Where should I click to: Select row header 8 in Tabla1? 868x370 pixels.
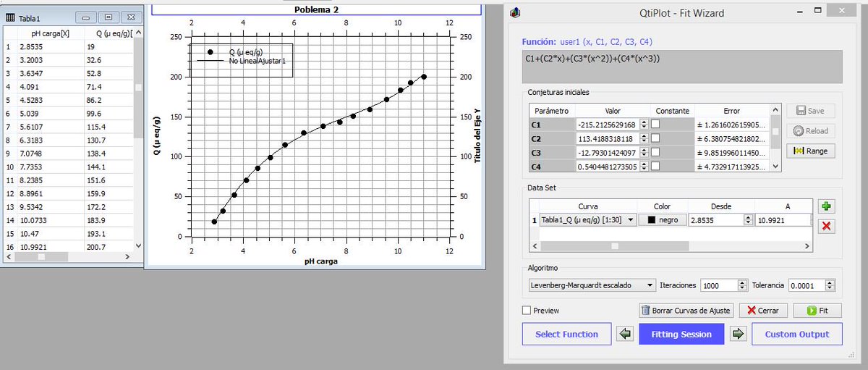tap(9, 140)
